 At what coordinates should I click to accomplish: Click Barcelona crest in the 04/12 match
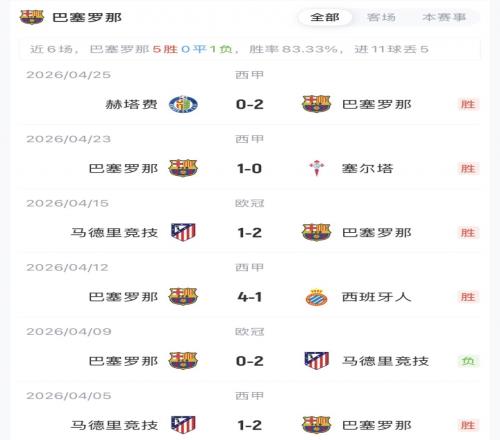click(183, 297)
